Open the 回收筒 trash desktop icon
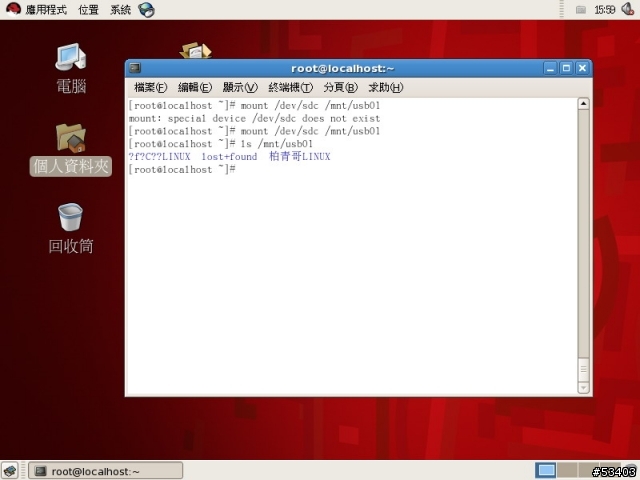The width and height of the screenshot is (640, 480). [71, 229]
